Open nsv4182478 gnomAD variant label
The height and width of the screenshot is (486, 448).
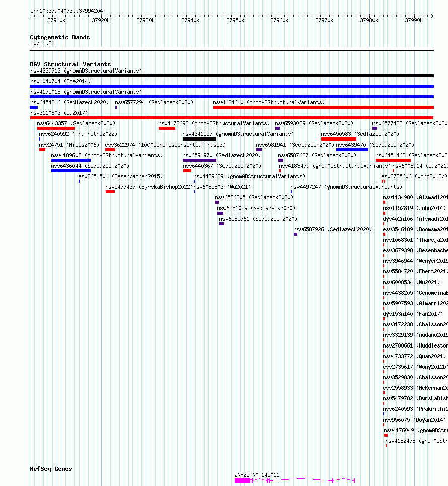tap(416, 441)
